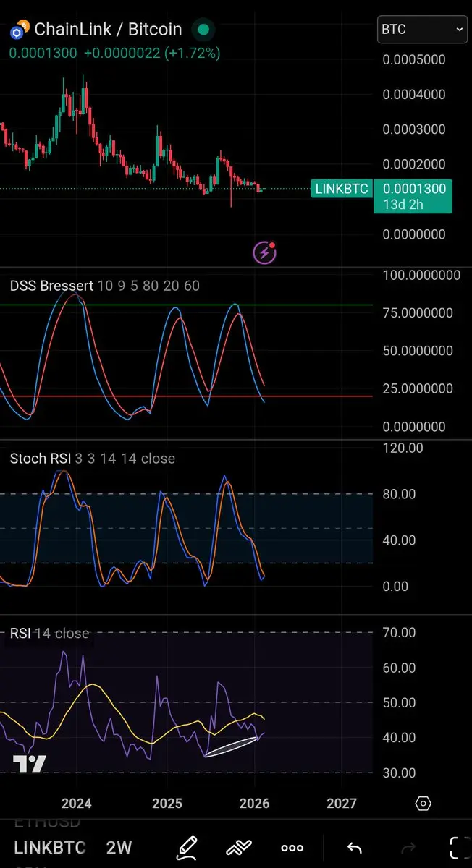Tap the 2025 time axis label
This screenshot has width=472, height=868.
[167, 804]
